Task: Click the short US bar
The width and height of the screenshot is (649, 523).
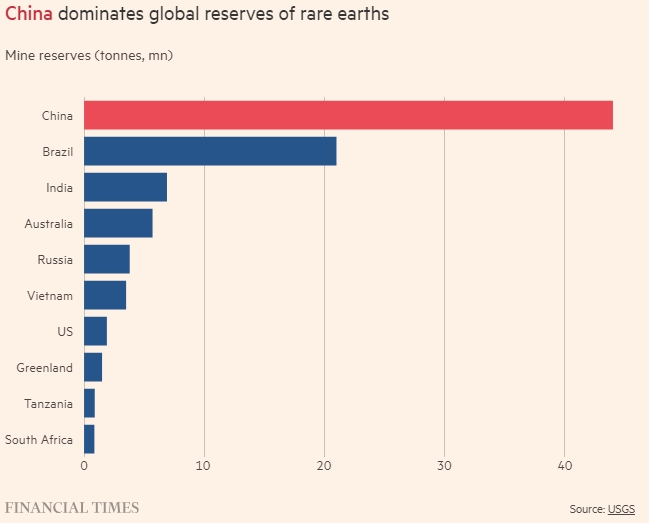Action: pyautogui.click(x=95, y=331)
